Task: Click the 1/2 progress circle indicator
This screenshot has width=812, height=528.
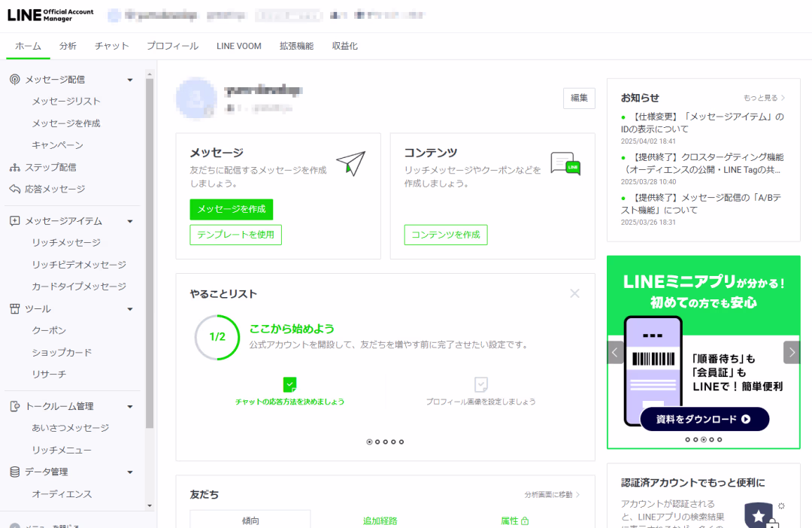Action: [x=217, y=337]
